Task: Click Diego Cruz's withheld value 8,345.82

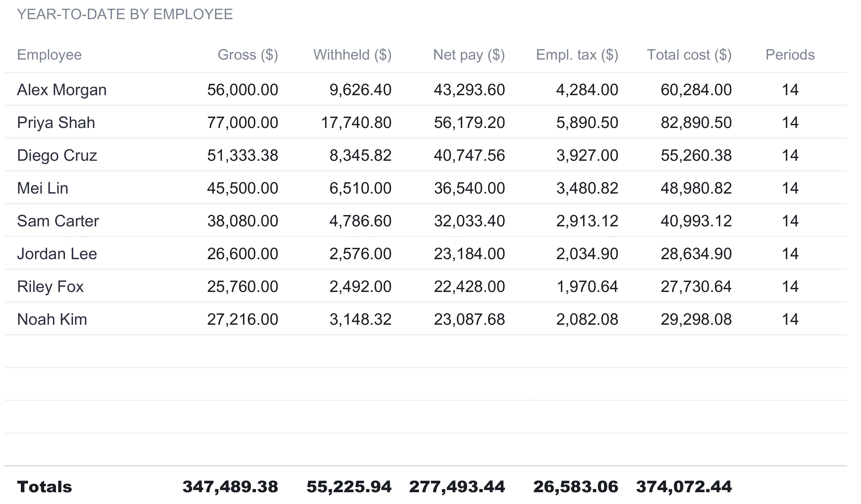Action: click(x=361, y=156)
